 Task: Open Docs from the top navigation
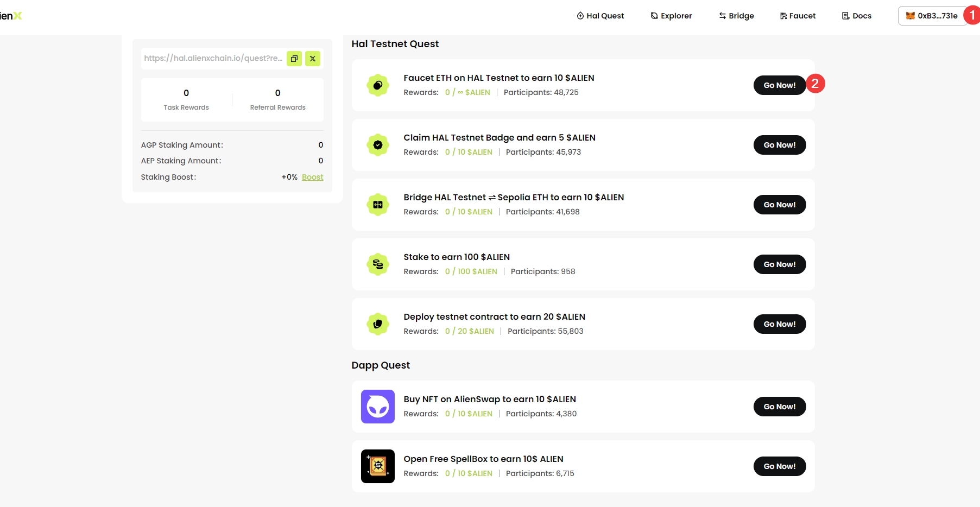[x=856, y=16]
